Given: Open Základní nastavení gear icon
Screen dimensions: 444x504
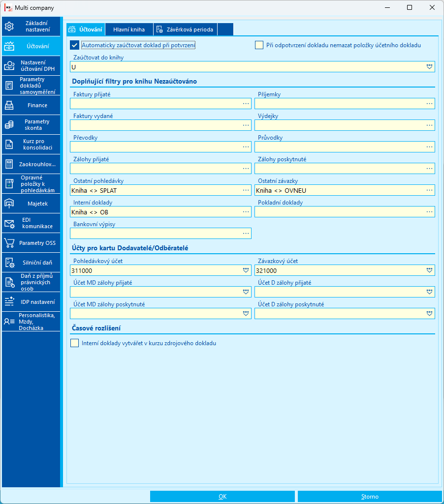Looking at the screenshot, I should (9, 27).
